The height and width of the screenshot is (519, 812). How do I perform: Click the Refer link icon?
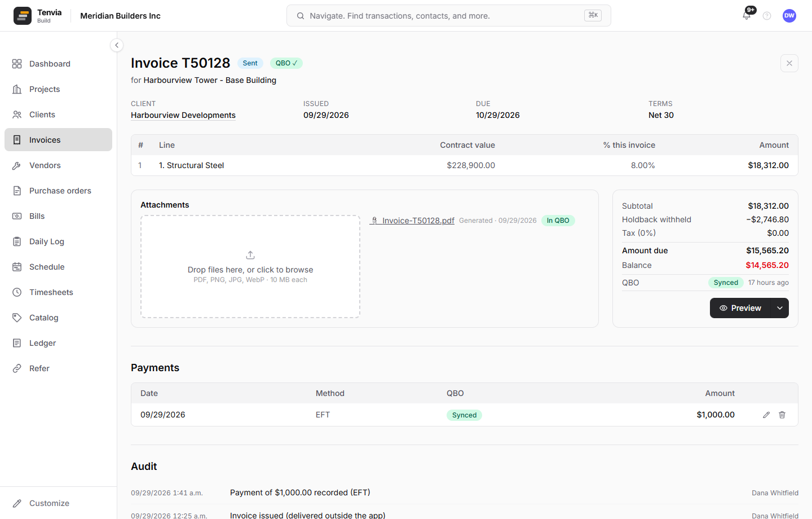click(x=17, y=368)
